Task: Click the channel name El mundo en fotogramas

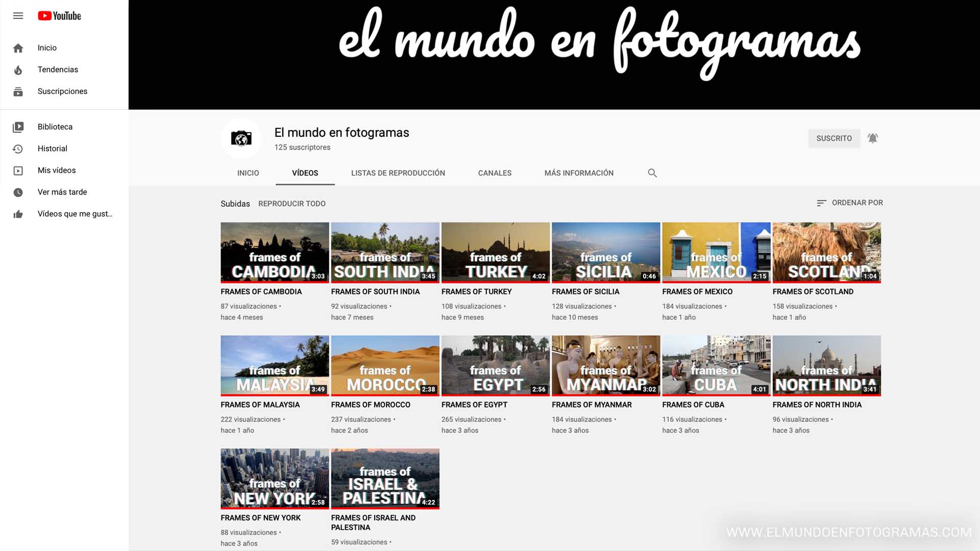Action: pos(342,133)
